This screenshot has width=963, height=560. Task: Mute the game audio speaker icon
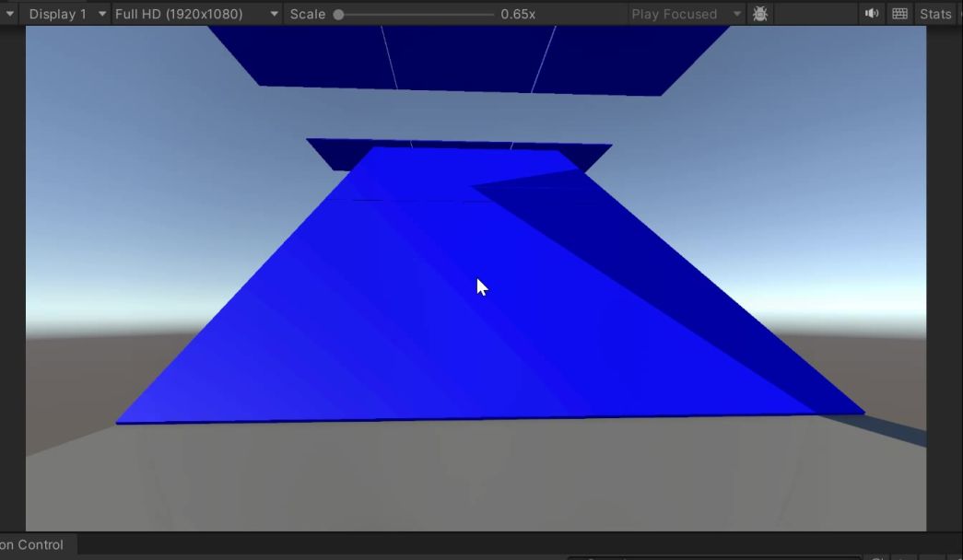pos(871,14)
